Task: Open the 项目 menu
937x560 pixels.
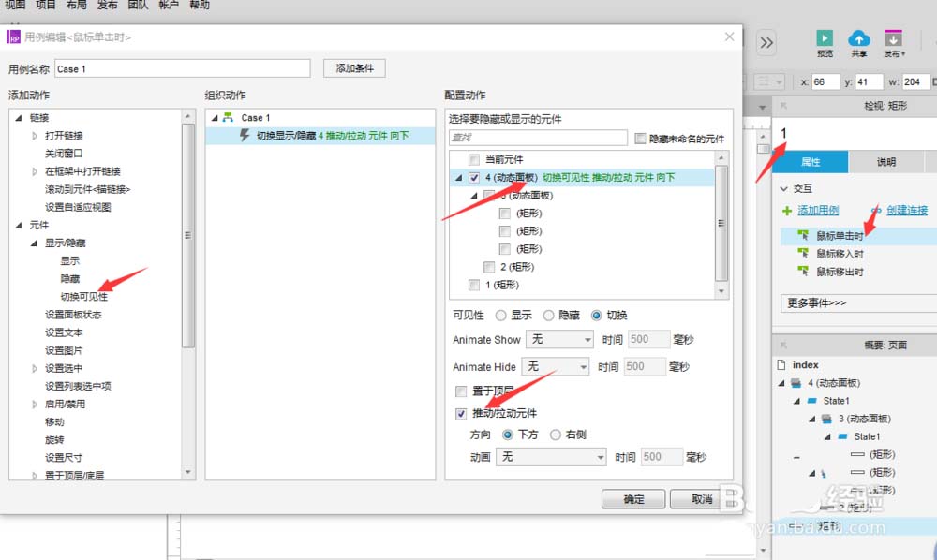Action: point(45,5)
